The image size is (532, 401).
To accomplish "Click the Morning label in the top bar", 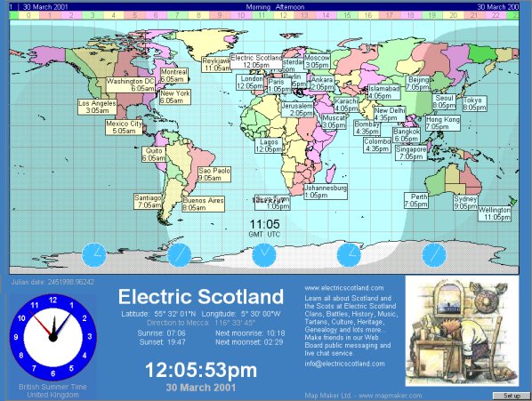I will 258,7.
